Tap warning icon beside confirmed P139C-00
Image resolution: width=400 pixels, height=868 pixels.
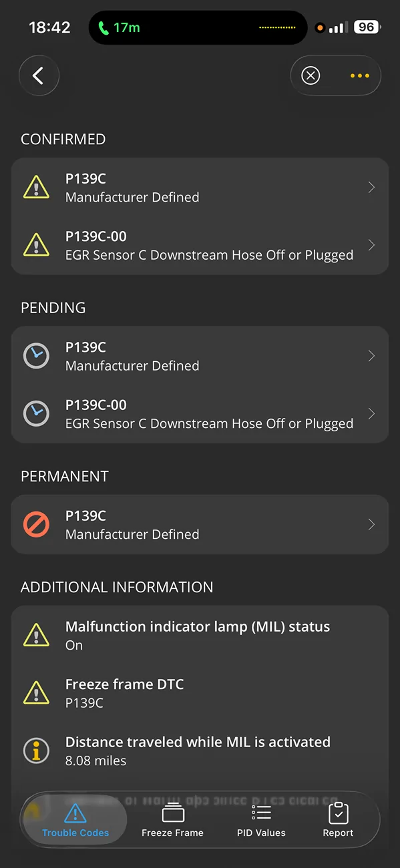point(36,245)
